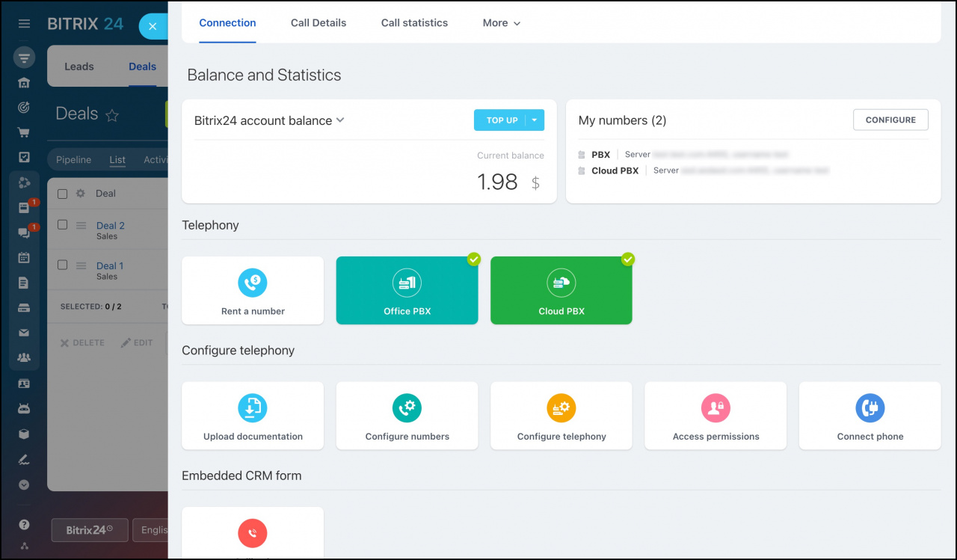Switch to the Call statistics tab

point(414,23)
